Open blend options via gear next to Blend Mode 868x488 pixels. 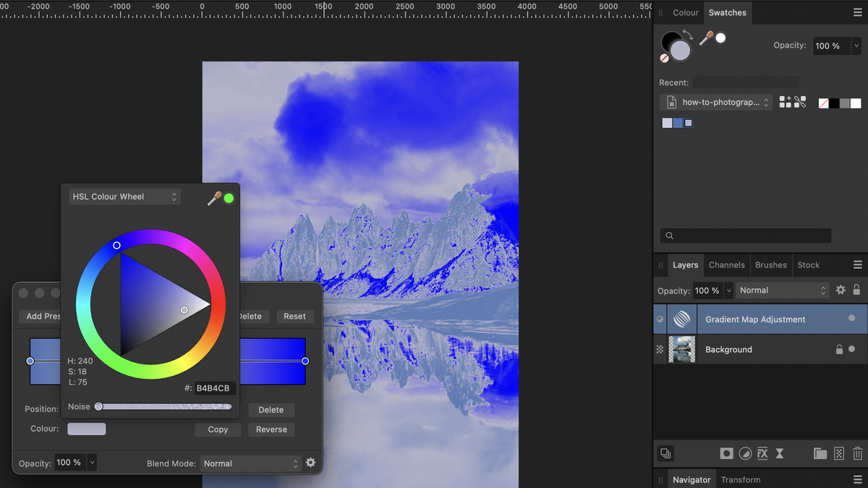point(310,463)
